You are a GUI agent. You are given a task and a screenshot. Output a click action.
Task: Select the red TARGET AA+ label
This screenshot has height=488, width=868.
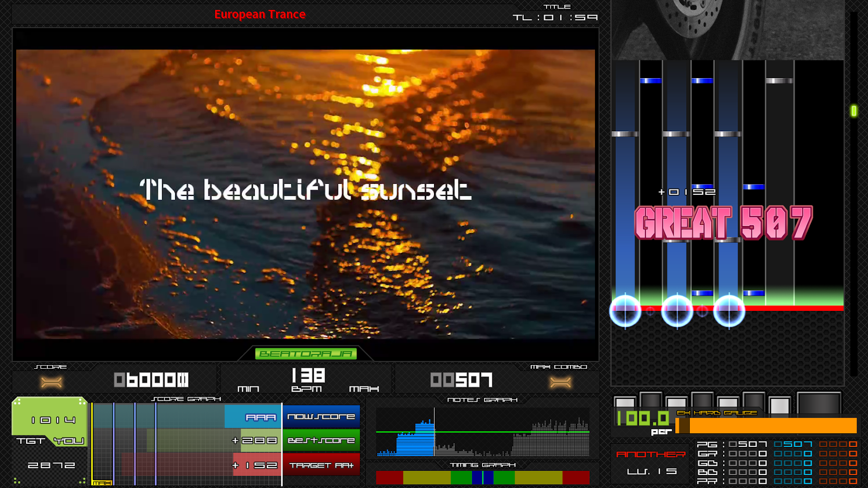[x=321, y=465]
